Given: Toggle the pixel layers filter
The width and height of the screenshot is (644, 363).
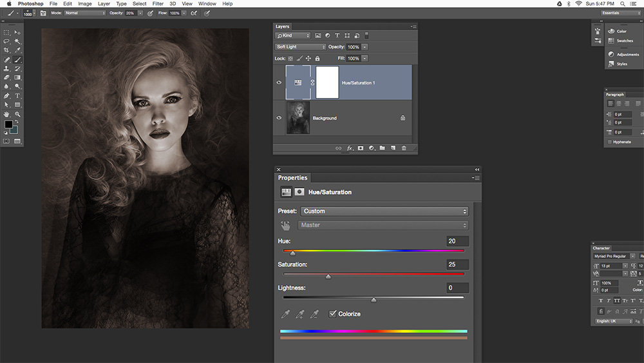Looking at the screenshot, I should coord(318,35).
